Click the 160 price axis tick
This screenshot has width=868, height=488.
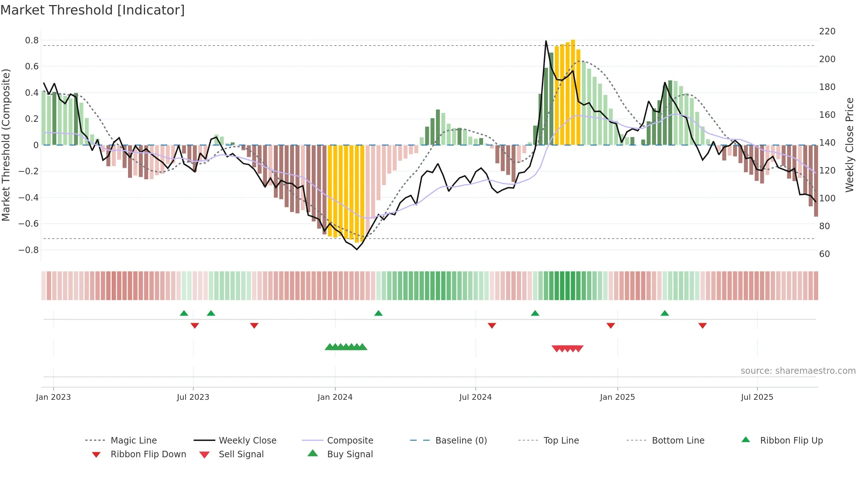tap(827, 115)
